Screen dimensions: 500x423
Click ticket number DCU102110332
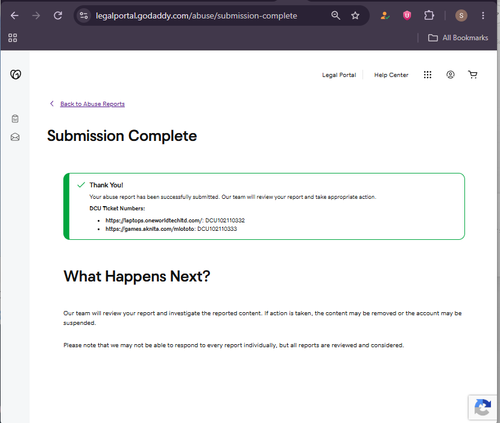[225, 220]
